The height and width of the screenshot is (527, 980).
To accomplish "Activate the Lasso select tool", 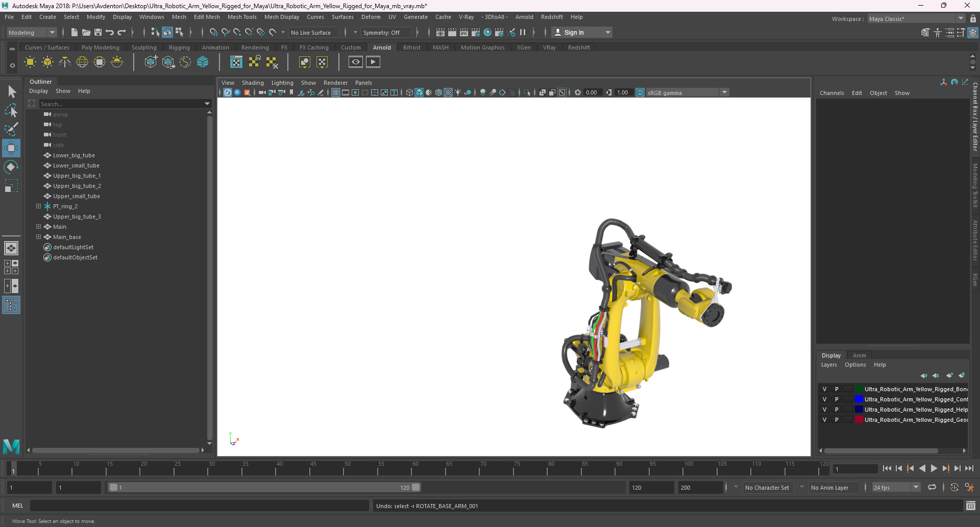I will [11, 110].
